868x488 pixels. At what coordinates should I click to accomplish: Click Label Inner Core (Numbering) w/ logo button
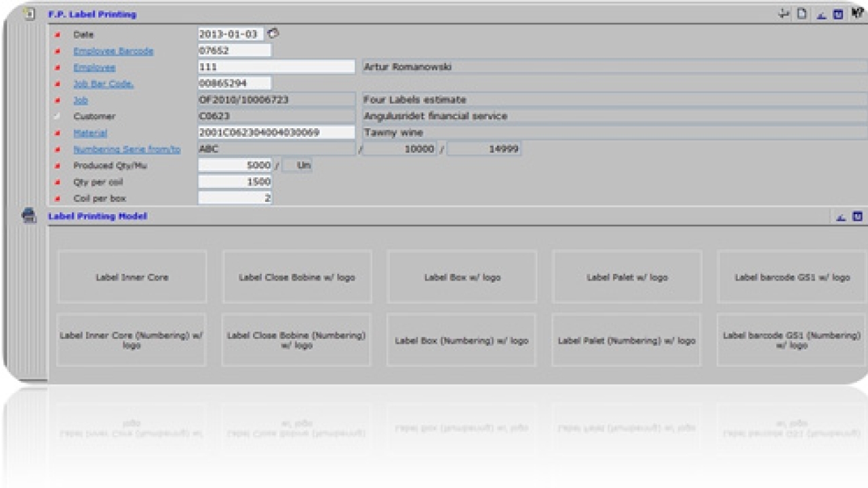coord(132,340)
